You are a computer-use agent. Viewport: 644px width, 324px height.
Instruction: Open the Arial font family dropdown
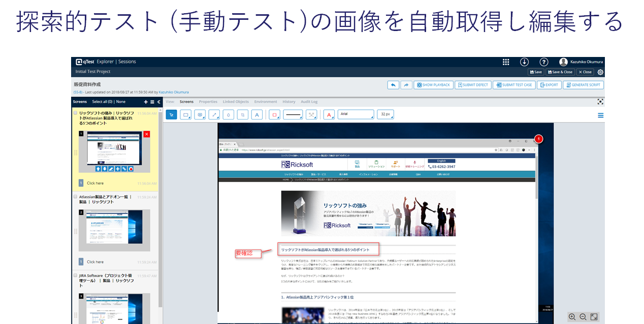pos(356,115)
